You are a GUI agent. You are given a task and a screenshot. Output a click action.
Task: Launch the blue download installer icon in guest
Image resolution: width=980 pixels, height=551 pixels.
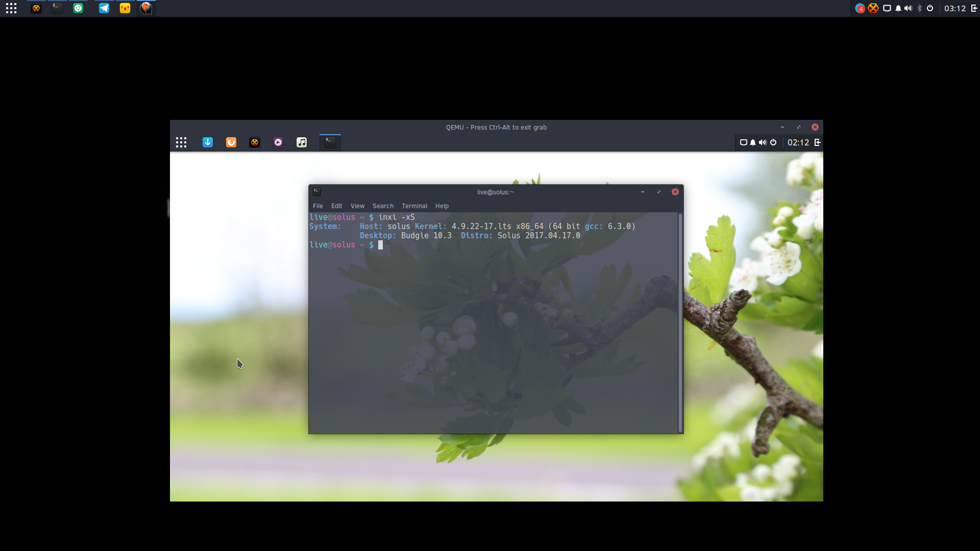(x=208, y=142)
